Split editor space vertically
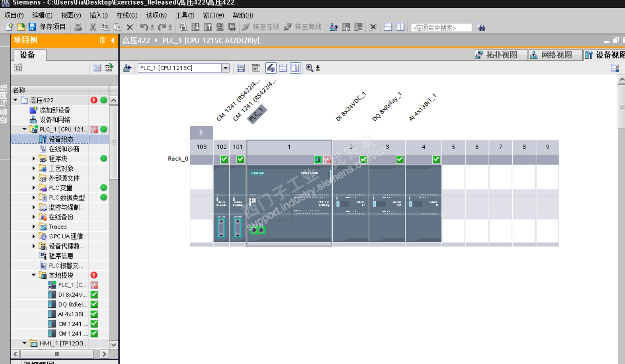 400,27
